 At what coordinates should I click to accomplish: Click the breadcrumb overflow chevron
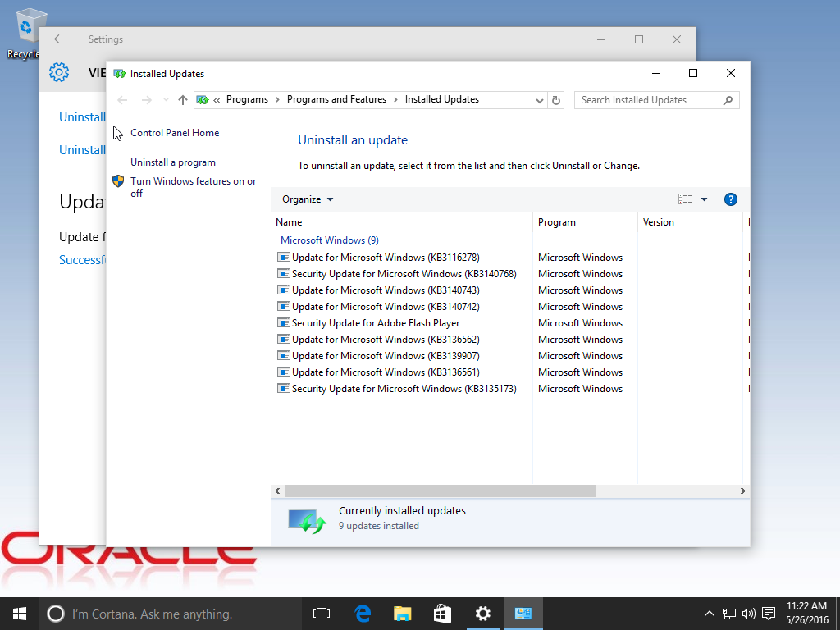[217, 99]
